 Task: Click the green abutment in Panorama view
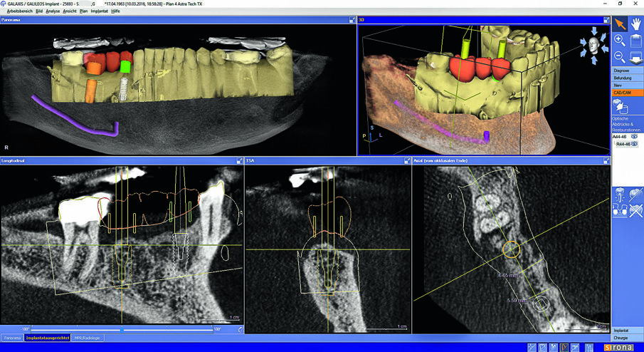[x=125, y=67]
